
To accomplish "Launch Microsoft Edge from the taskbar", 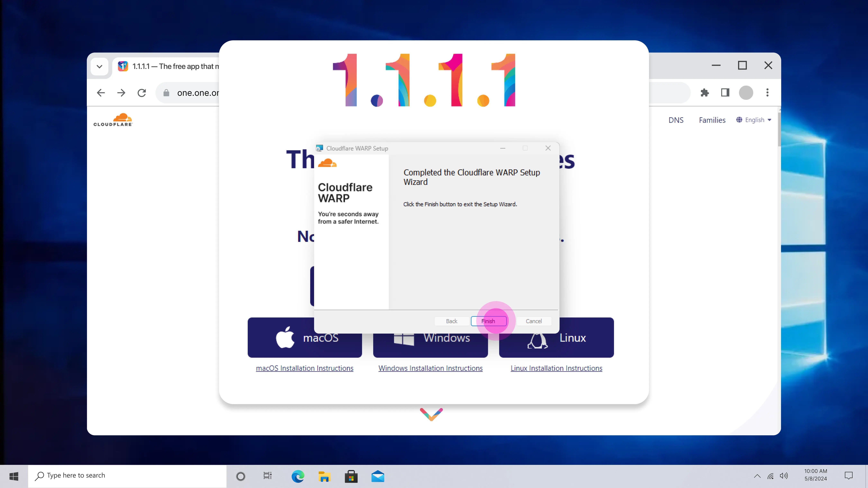I will tap(298, 476).
